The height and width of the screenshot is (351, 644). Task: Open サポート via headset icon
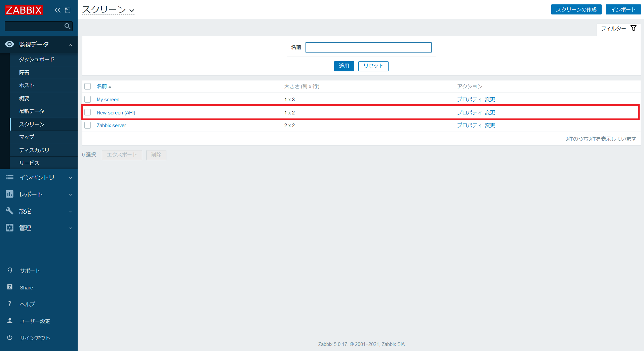[x=10, y=270]
